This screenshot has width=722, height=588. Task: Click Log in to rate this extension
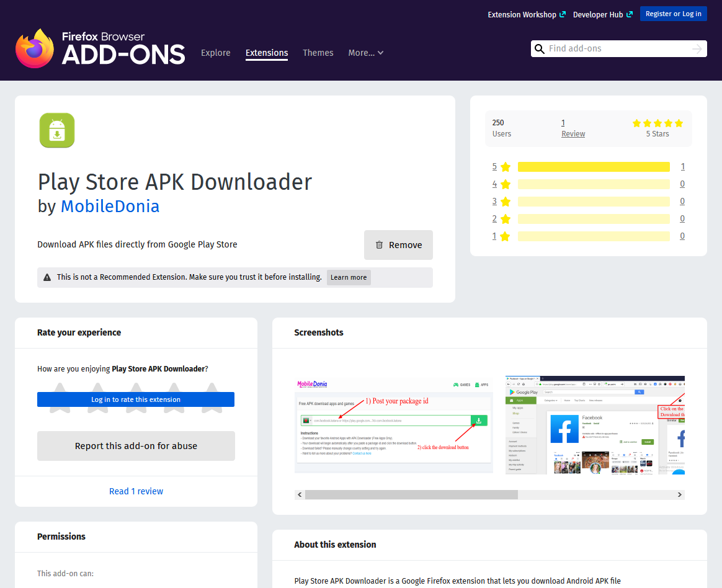(x=136, y=399)
